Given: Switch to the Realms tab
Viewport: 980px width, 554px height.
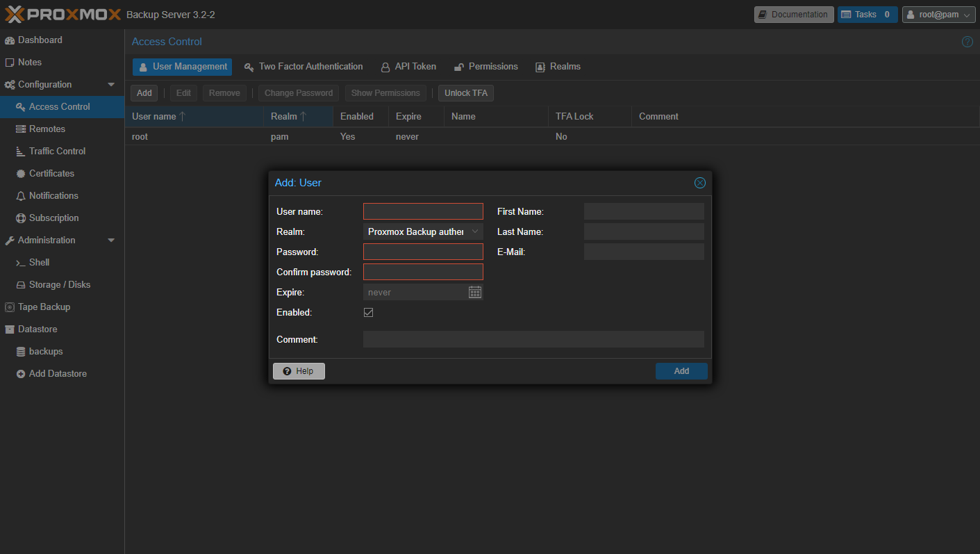Looking at the screenshot, I should pos(558,67).
